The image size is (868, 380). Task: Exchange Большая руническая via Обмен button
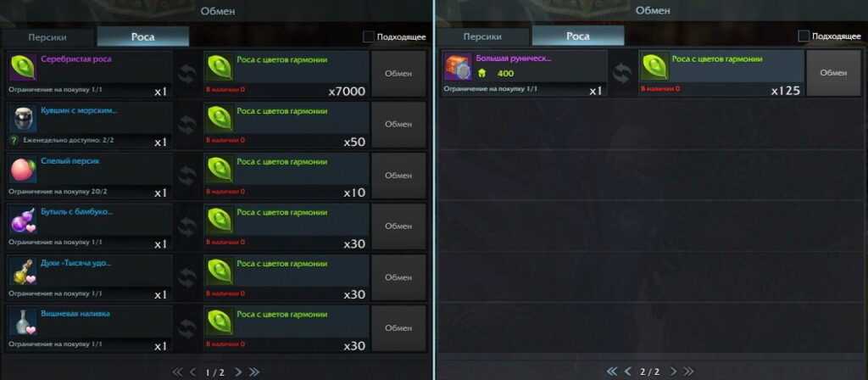pyautogui.click(x=834, y=73)
